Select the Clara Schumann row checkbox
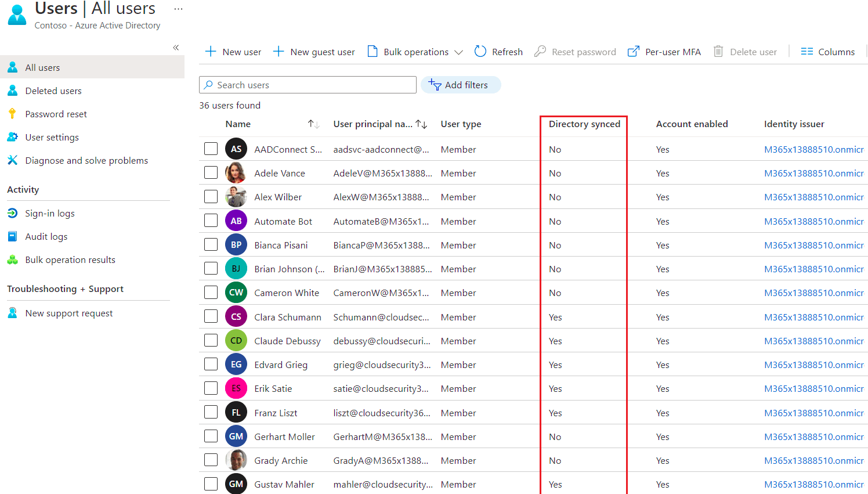Viewport: 868px width, 494px height. (x=211, y=317)
